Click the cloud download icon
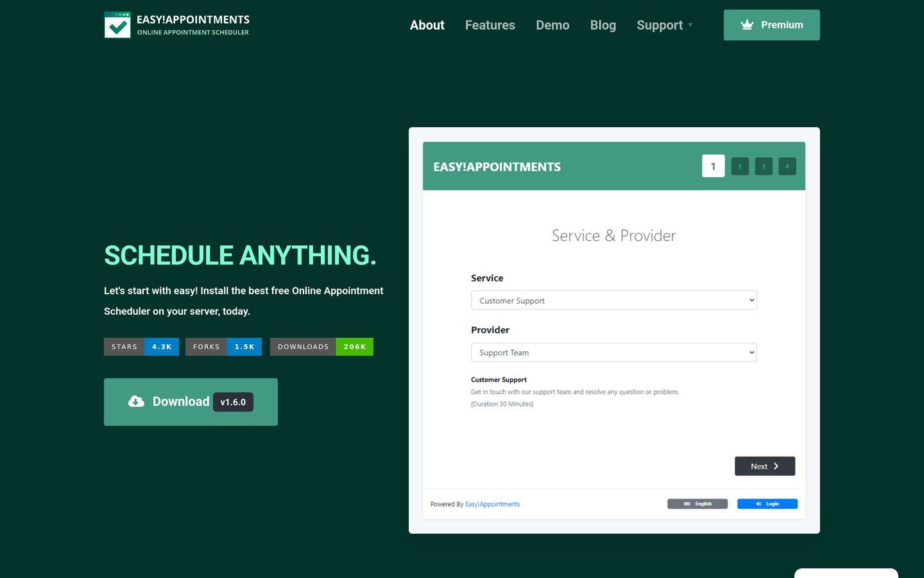 [136, 401]
